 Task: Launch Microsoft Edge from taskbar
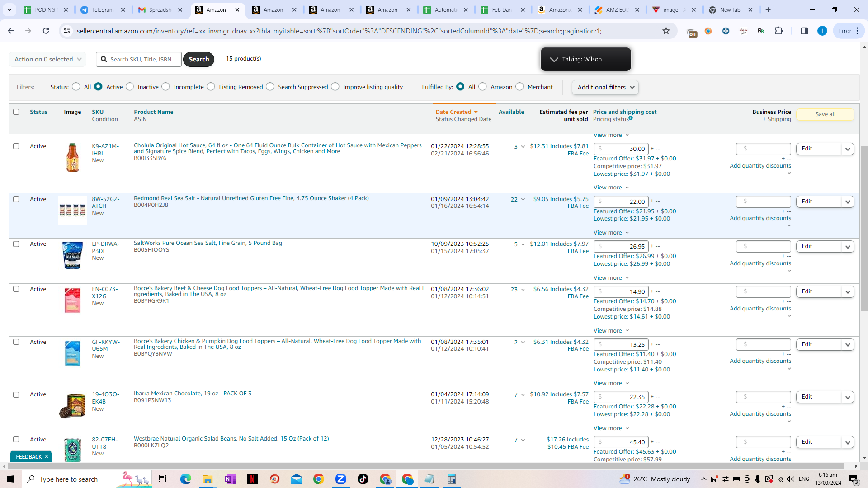185,479
